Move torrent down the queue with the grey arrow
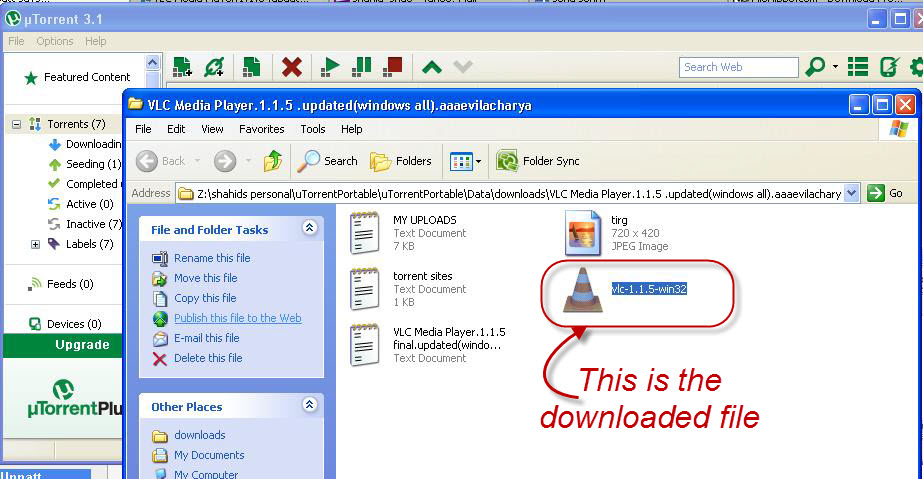Image resolution: width=923 pixels, height=479 pixels. point(463,67)
